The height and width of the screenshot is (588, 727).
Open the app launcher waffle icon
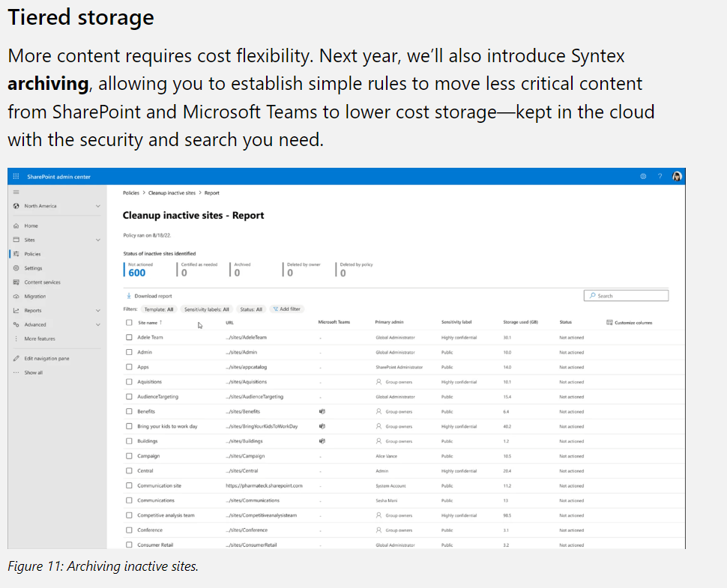(16, 177)
